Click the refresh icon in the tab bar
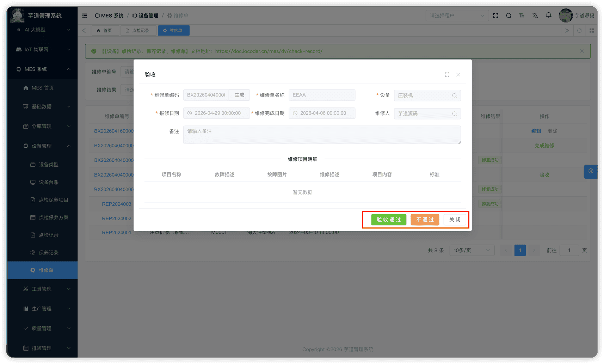The width and height of the screenshot is (604, 364). (579, 31)
